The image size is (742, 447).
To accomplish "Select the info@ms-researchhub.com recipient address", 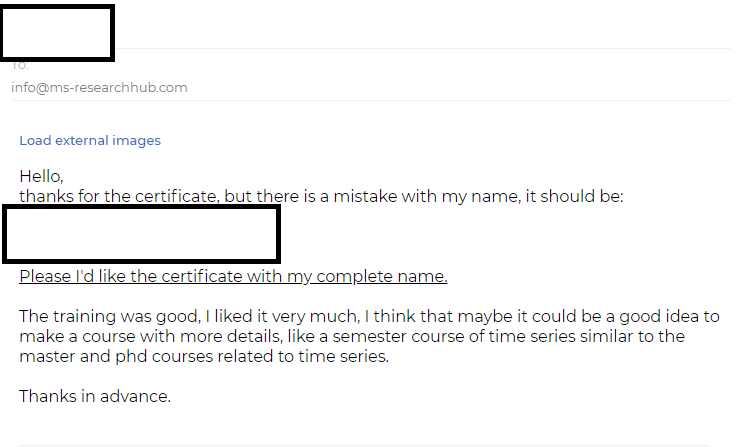I will [x=99, y=88].
